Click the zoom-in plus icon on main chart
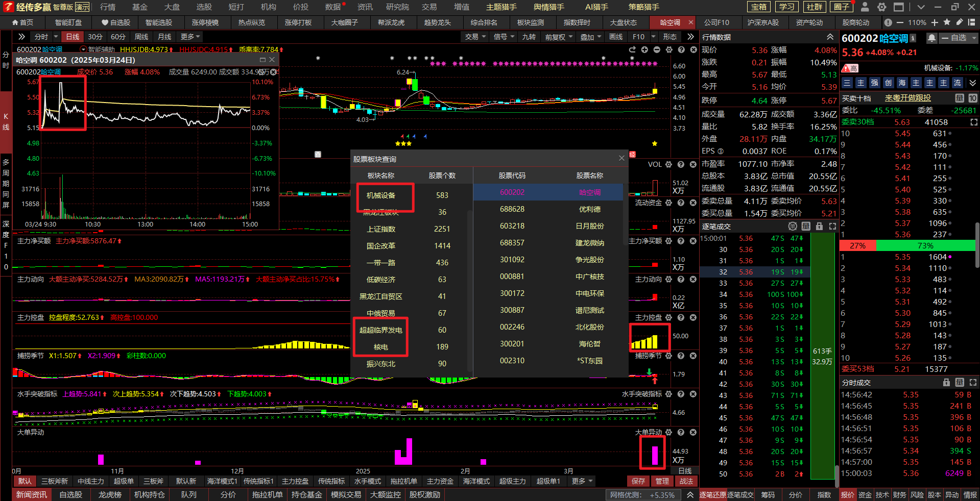Viewport: 980px width, 501px height. pyautogui.click(x=644, y=49)
